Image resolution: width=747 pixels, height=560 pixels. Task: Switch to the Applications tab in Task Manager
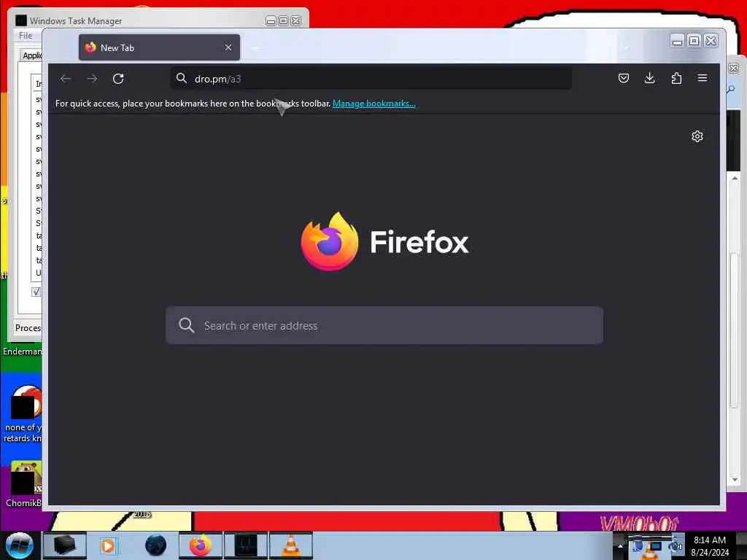point(32,55)
